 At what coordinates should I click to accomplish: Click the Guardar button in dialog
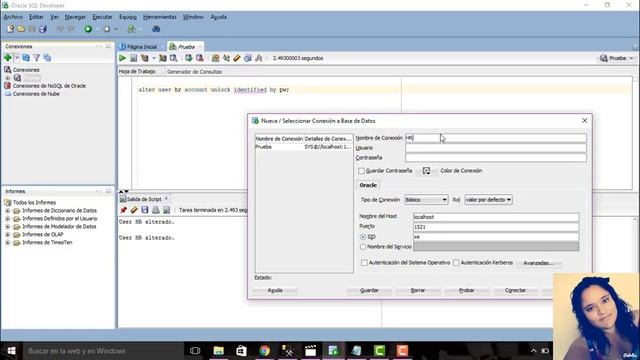point(369,290)
